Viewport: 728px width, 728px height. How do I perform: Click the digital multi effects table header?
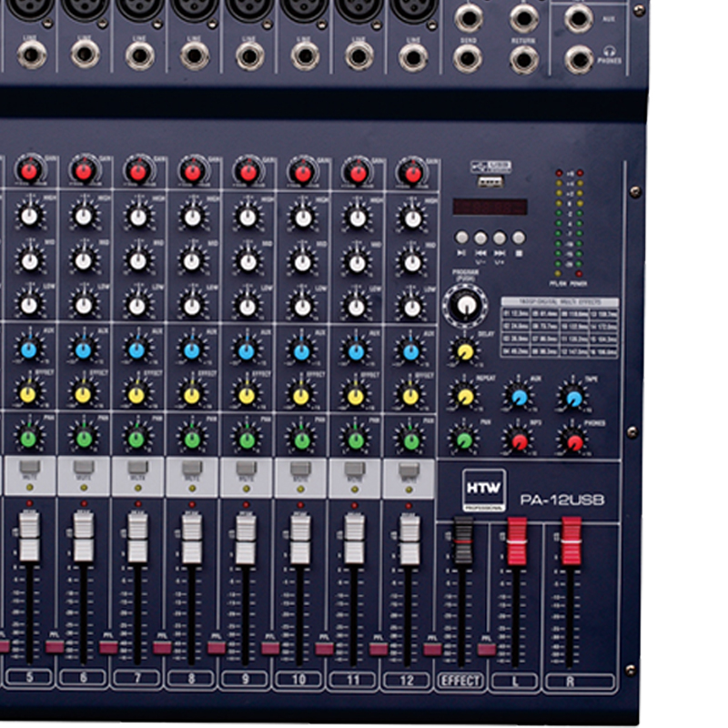(x=560, y=302)
